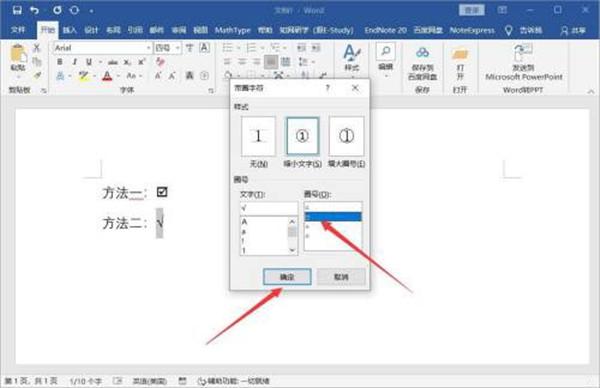
Task: Open the 告诉我 search box
Action: [523, 30]
